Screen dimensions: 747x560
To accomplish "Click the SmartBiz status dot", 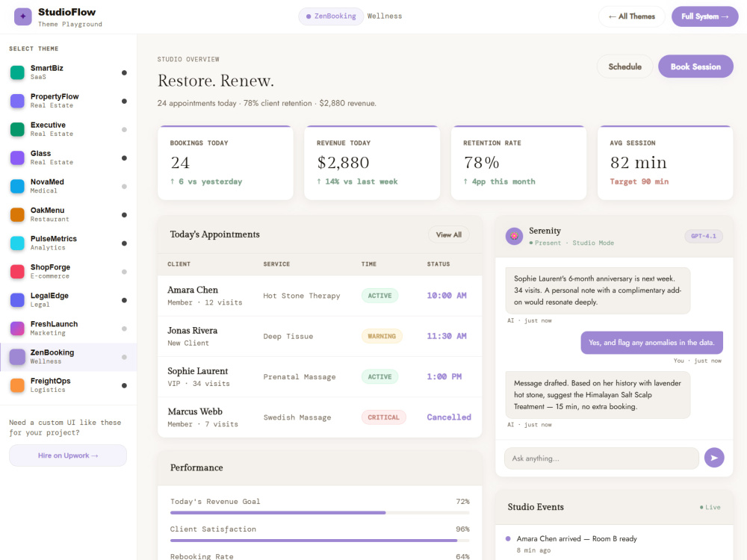I will 124,73.
